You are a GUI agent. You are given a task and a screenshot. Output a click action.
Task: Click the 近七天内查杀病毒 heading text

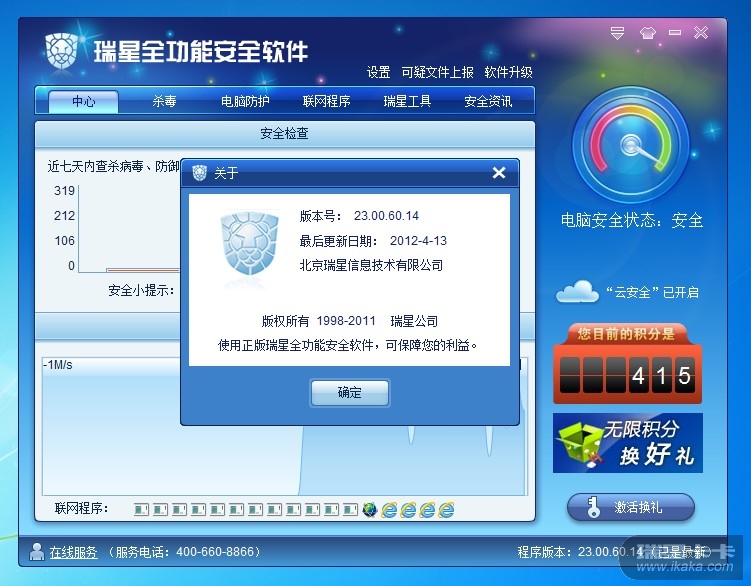coord(113,166)
